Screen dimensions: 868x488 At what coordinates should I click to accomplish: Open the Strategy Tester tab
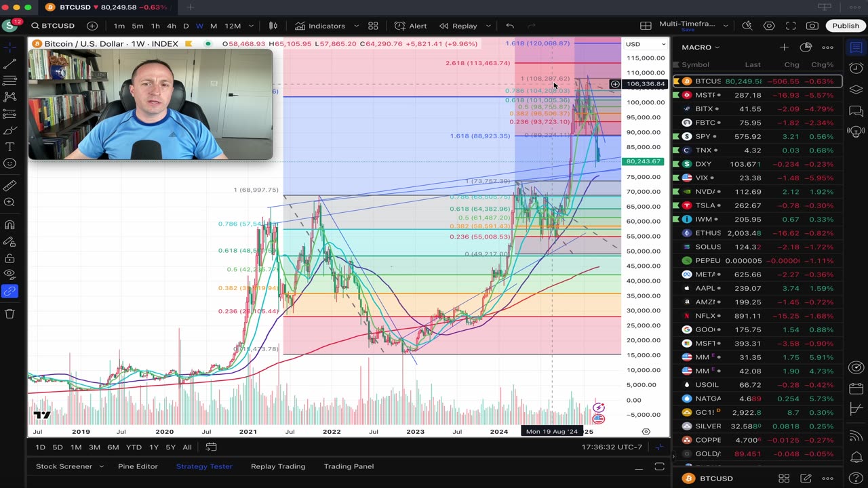pos(204,466)
